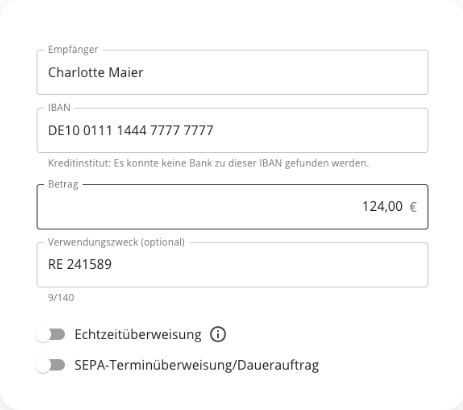Click the 9/140 character counter

pyautogui.click(x=61, y=297)
